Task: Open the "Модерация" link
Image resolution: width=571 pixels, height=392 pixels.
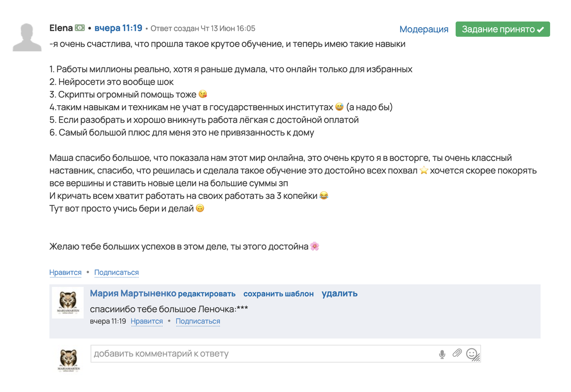Action: (x=424, y=29)
